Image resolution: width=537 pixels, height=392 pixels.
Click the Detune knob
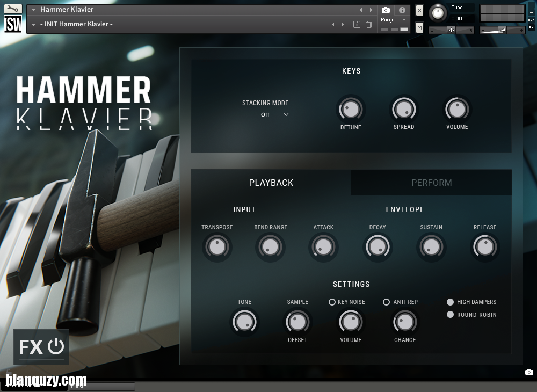pos(351,110)
